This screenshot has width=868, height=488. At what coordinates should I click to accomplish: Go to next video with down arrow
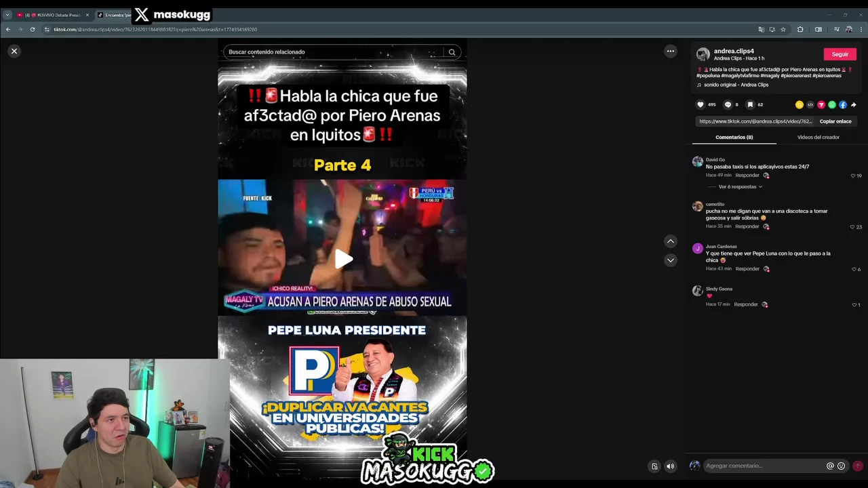[671, 260]
